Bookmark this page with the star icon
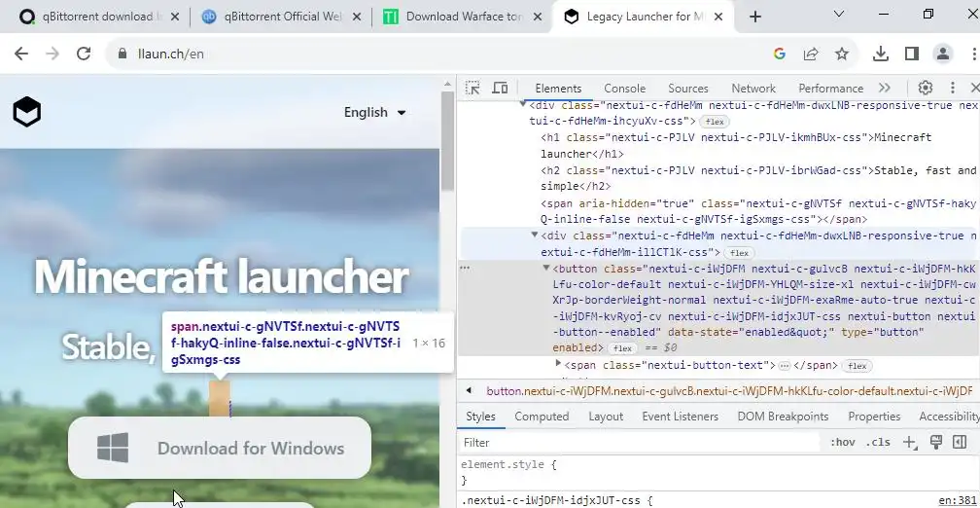This screenshot has width=980, height=508. pos(842,54)
